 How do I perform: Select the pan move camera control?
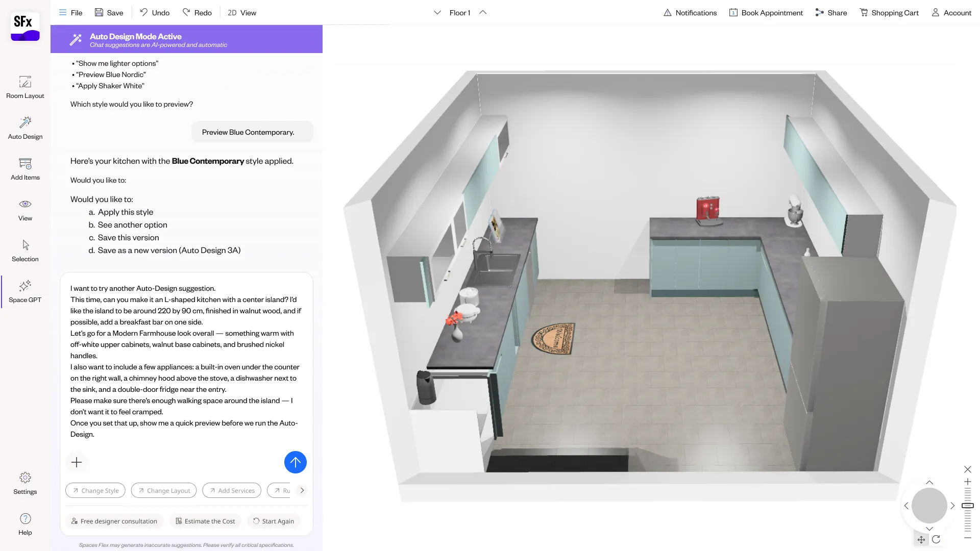(x=921, y=539)
